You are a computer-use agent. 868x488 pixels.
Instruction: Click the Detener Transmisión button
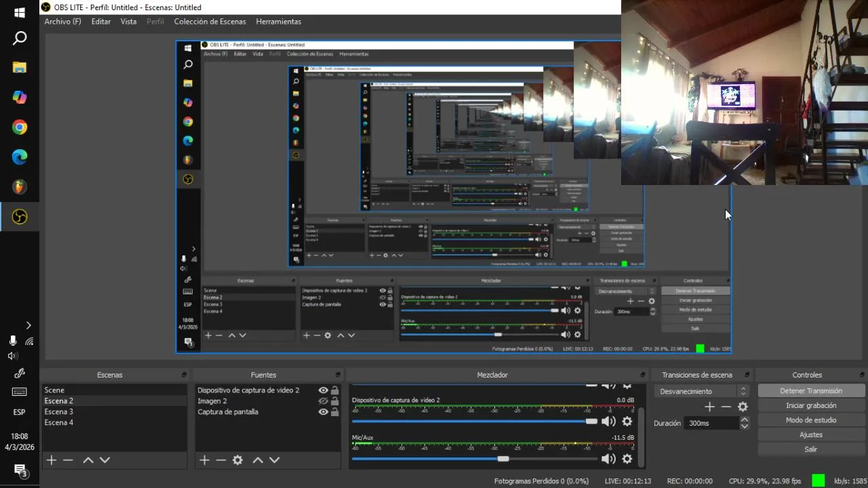811,391
